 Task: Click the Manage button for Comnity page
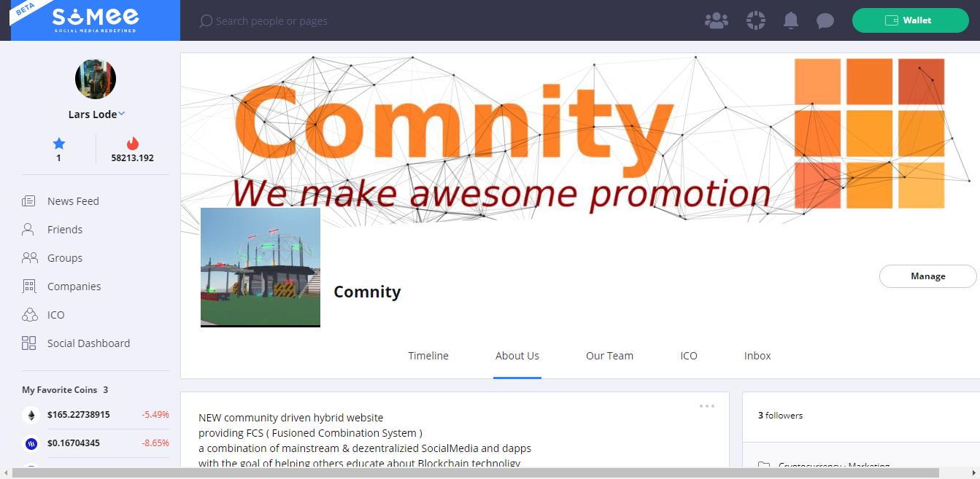[x=927, y=276]
